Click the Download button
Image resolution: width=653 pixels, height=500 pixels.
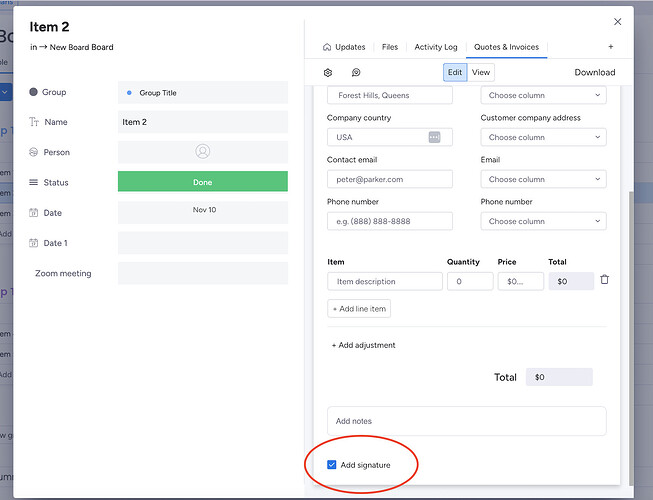click(595, 72)
